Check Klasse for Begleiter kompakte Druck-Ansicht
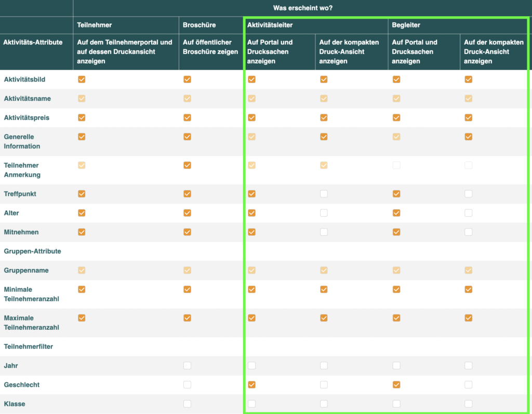Screen dimensions: 532x414 469,404
